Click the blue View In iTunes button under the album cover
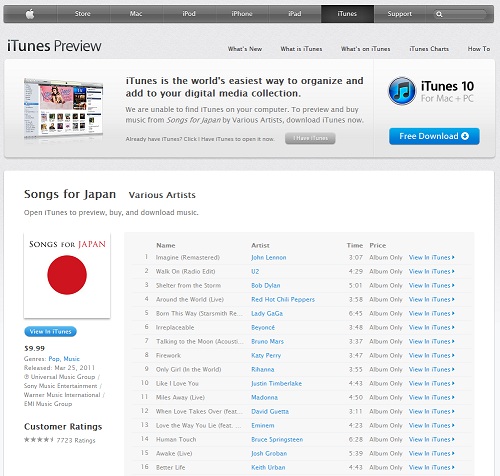500x476 pixels. click(x=51, y=332)
